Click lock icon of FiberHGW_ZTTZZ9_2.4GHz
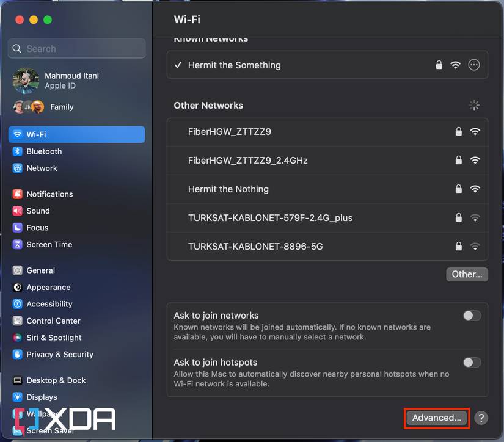This screenshot has width=504, height=442. pos(459,160)
